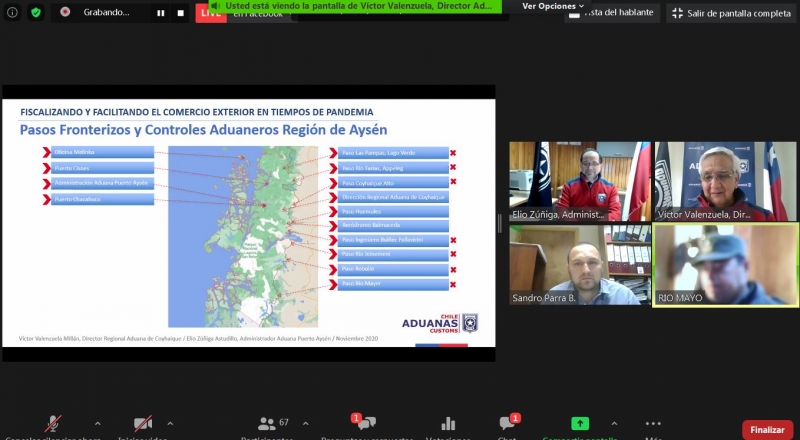The width and height of the screenshot is (800, 440).
Task: Select Víctor Valenzuela video thumbnail
Action: (x=726, y=181)
